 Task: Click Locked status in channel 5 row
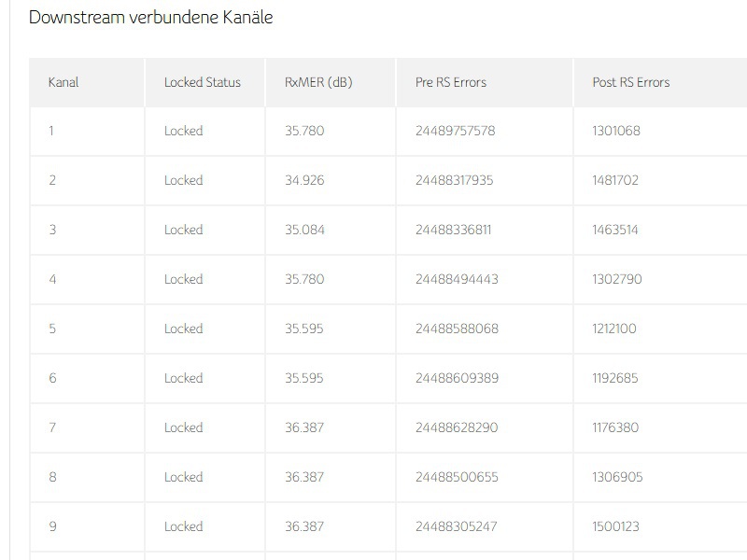click(183, 329)
